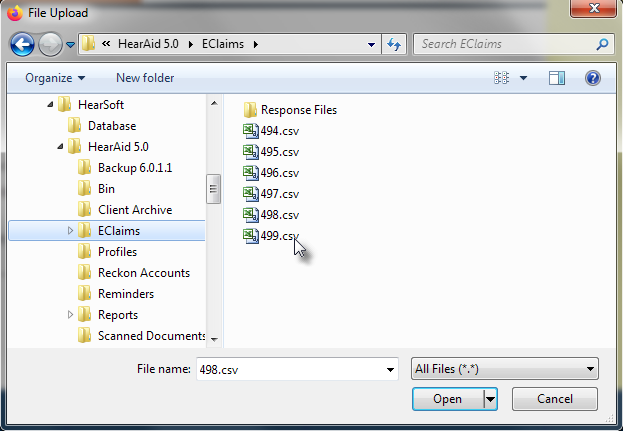
Task: Click HearAid 5.0 in the address breadcrumb
Action: 148,44
